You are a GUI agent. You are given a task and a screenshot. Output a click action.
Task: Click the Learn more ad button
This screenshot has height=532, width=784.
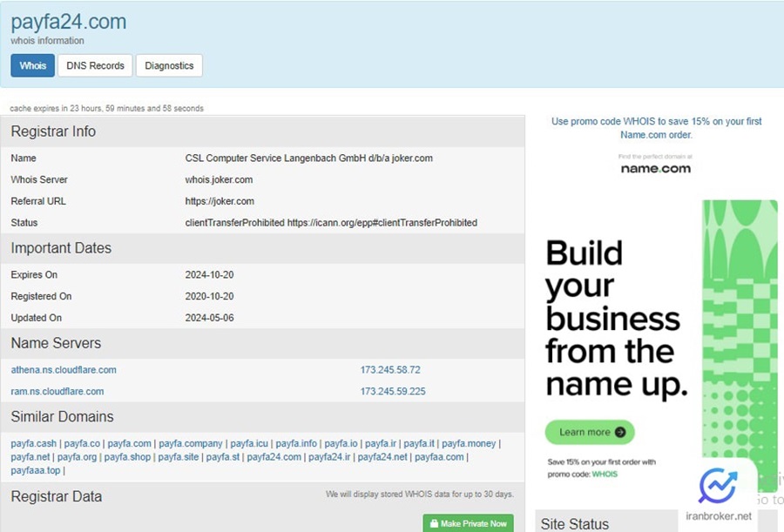pos(590,432)
